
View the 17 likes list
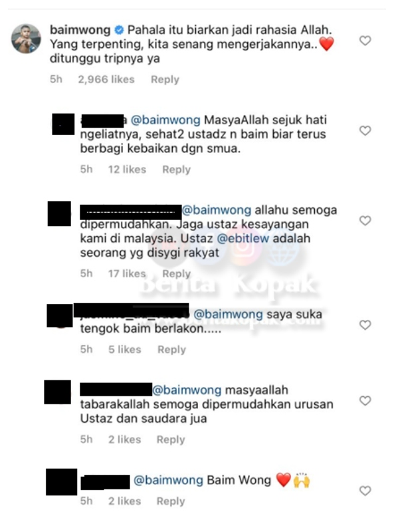(x=127, y=273)
